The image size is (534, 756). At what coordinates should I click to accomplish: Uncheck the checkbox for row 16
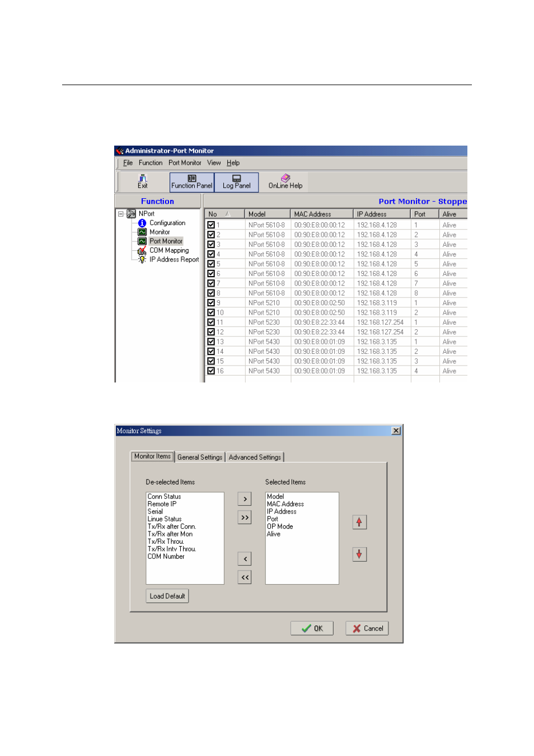pos(211,371)
